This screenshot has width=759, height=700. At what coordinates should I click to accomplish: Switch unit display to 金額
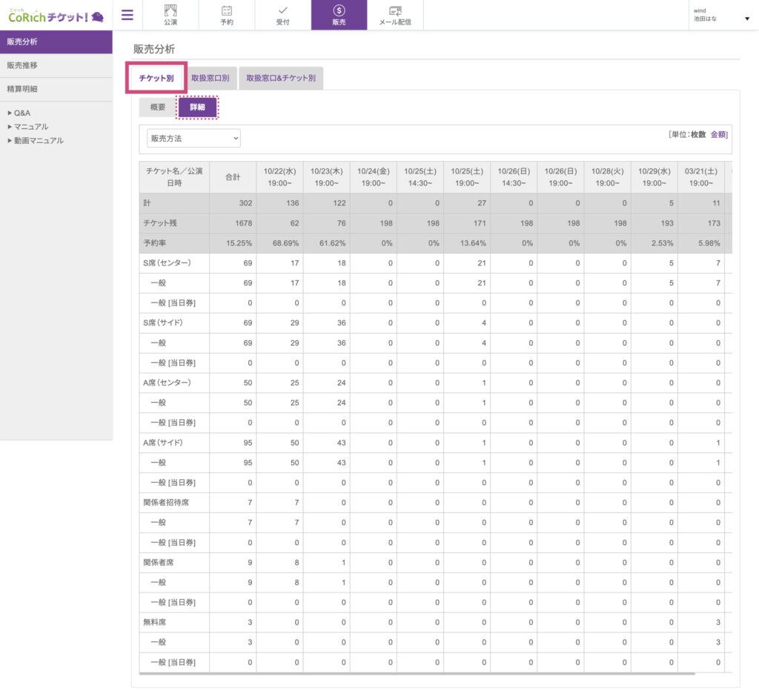(718, 134)
